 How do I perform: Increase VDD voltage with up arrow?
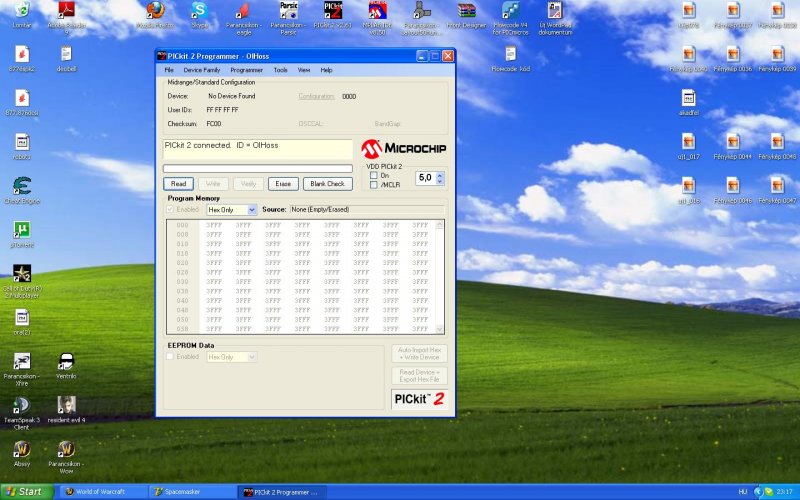[x=440, y=175]
